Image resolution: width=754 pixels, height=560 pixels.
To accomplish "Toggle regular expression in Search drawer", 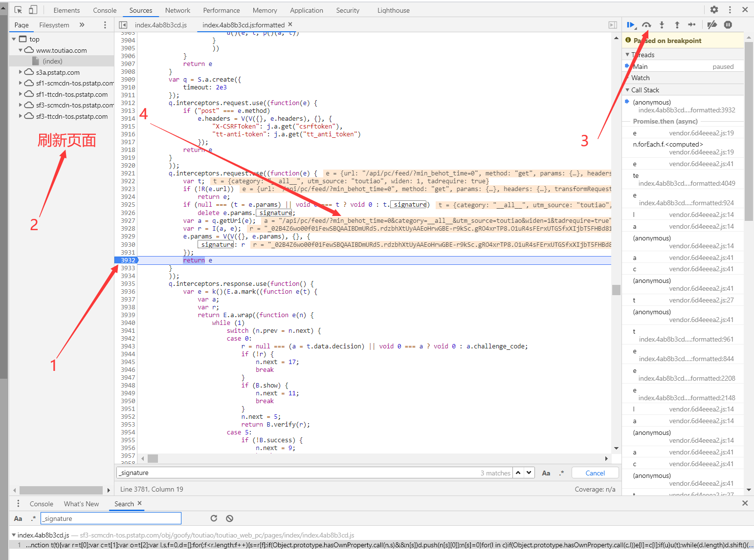I will pyautogui.click(x=33, y=518).
